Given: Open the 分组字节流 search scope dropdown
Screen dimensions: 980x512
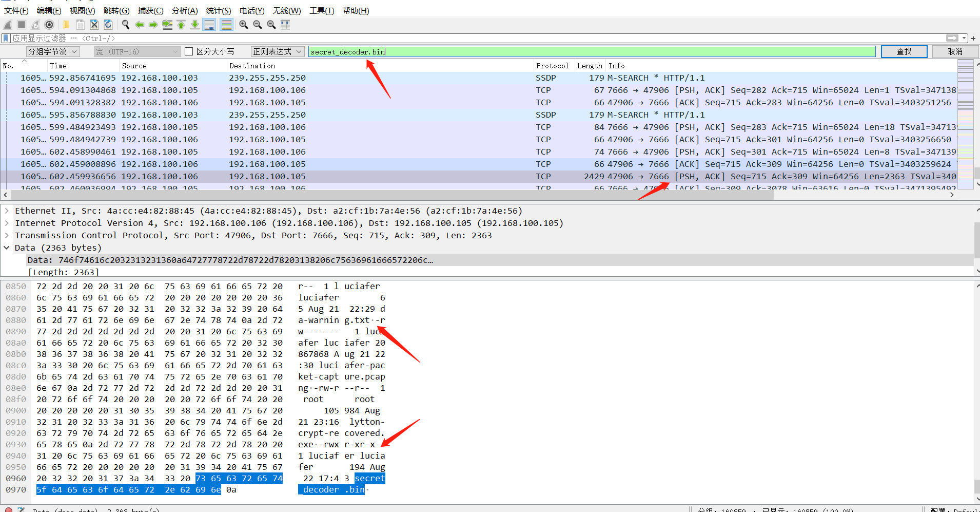Looking at the screenshot, I should [53, 51].
